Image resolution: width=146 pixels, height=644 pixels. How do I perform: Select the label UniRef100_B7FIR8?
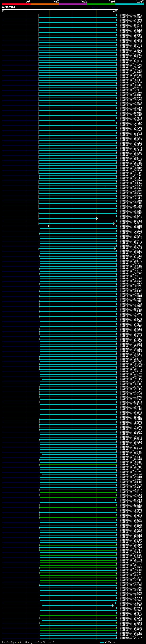[131, 228]
